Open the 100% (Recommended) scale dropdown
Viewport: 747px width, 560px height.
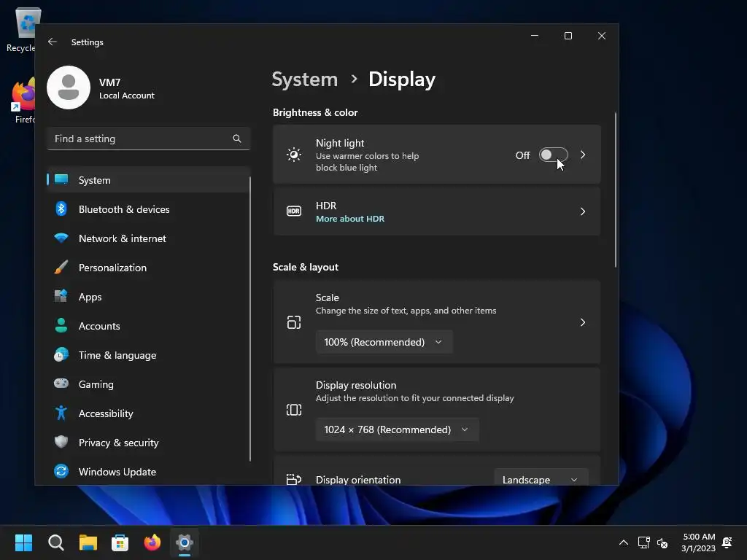coord(384,342)
